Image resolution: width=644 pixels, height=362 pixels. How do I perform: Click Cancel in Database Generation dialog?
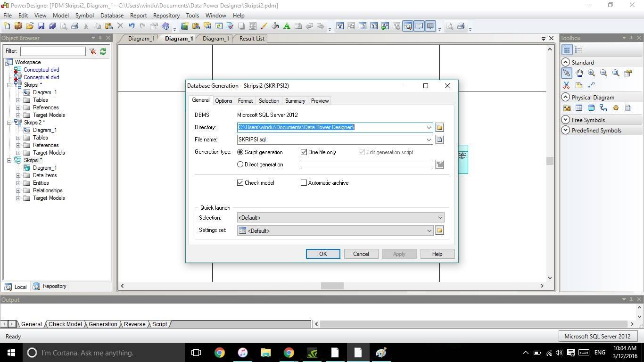click(x=361, y=254)
